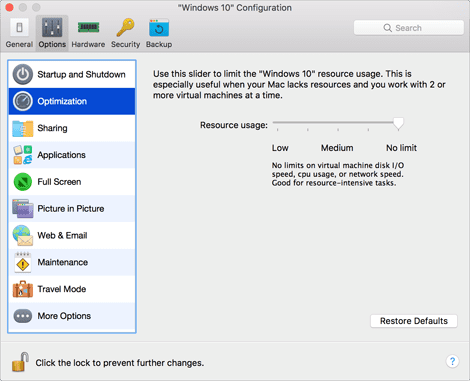Open the Applications sidebar item
470x381 pixels.
(72, 155)
